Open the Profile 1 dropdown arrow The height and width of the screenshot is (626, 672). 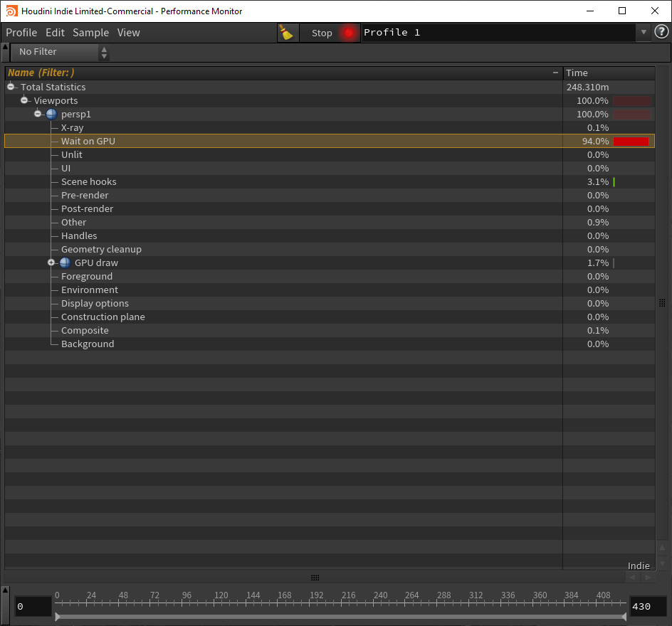(644, 32)
